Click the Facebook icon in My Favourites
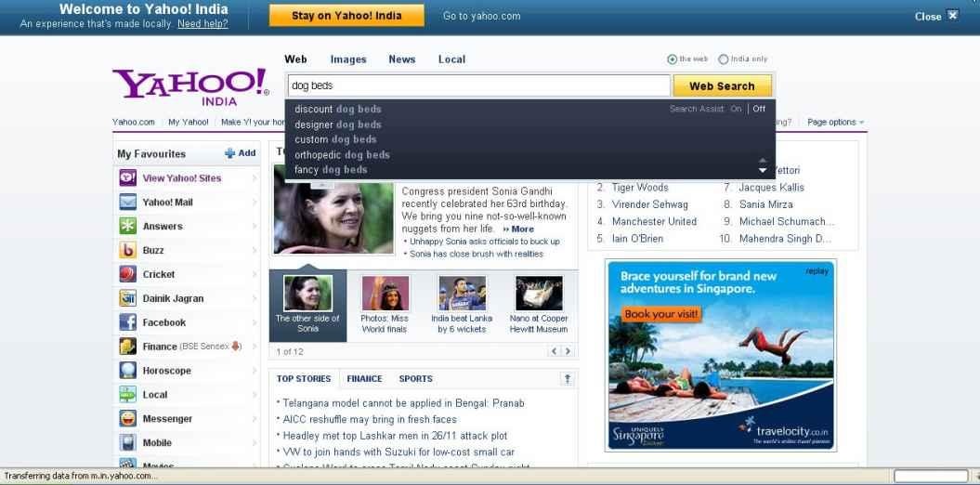 pyautogui.click(x=128, y=322)
